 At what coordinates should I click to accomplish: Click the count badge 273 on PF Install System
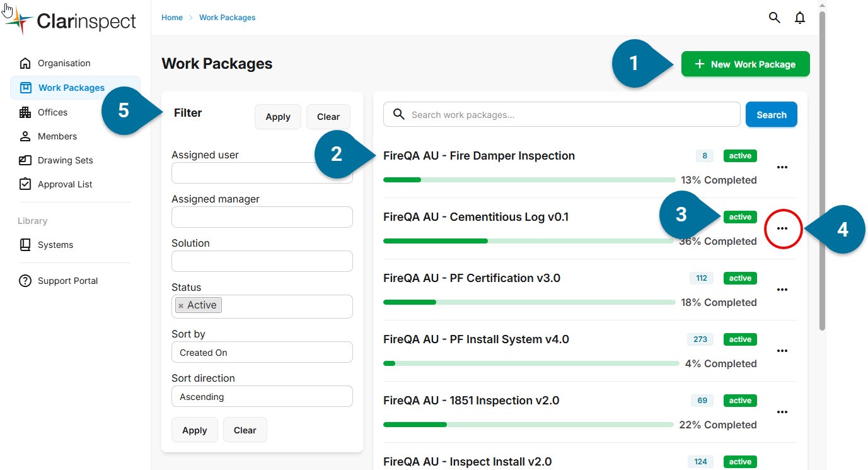pyautogui.click(x=700, y=339)
